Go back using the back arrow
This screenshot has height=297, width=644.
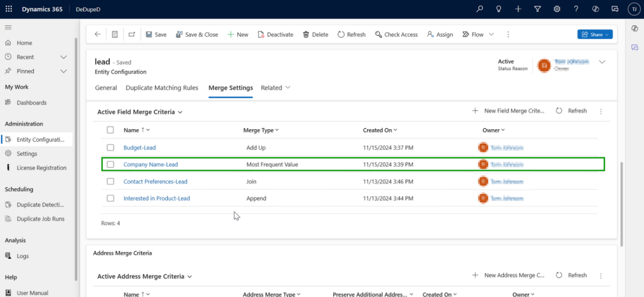click(97, 35)
